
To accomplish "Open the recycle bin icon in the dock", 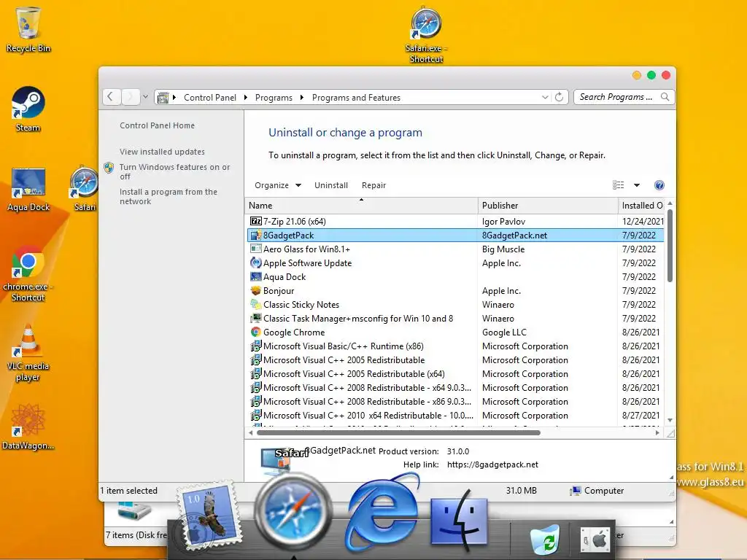I will click(x=545, y=538).
